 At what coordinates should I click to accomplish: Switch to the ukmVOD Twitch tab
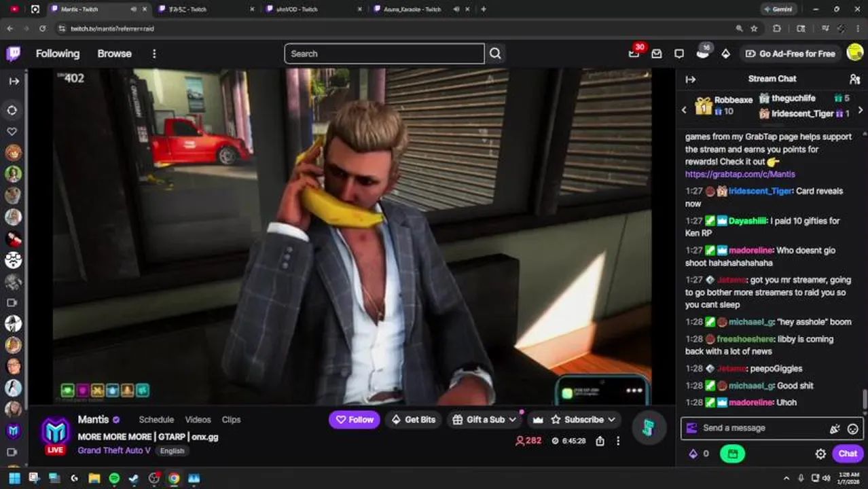298,10
